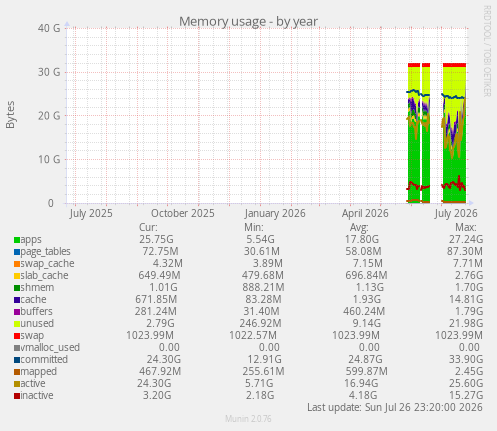The height and width of the screenshot is (431, 497).
Task: Click buffers current value 281.24M
Action: 156,312
